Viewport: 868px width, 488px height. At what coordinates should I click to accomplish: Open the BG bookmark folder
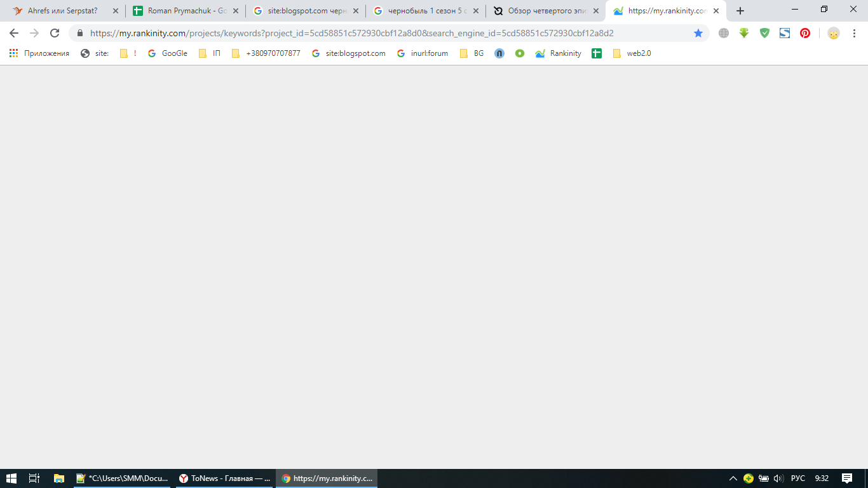(472, 53)
